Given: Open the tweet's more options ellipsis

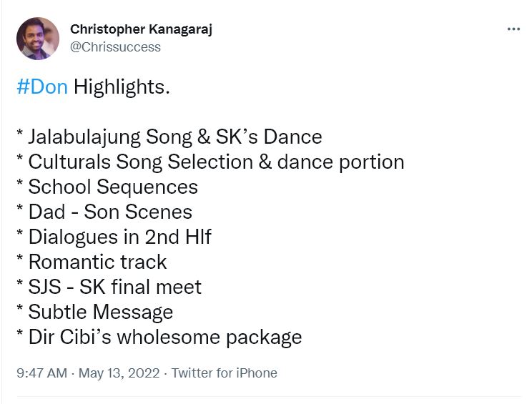Looking at the screenshot, I should (x=513, y=29).
